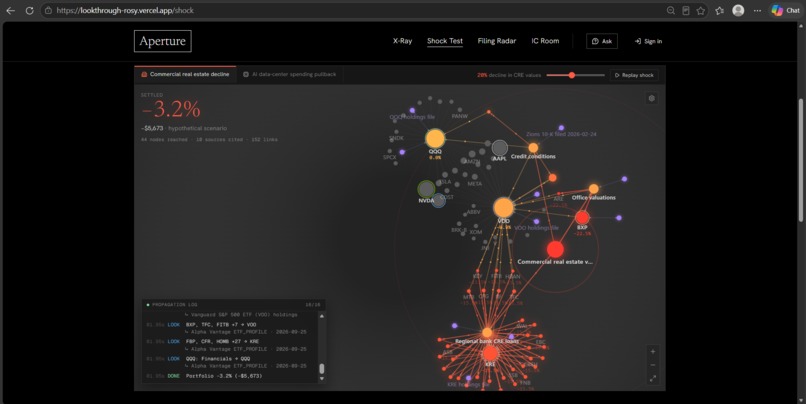Click 'FBP, CFR, HOMB +27 → KRE' log entry
The image size is (806, 404).
(x=223, y=341)
